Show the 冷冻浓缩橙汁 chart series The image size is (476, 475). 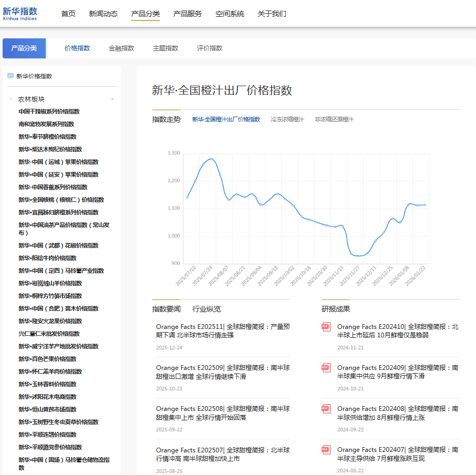coord(287,119)
